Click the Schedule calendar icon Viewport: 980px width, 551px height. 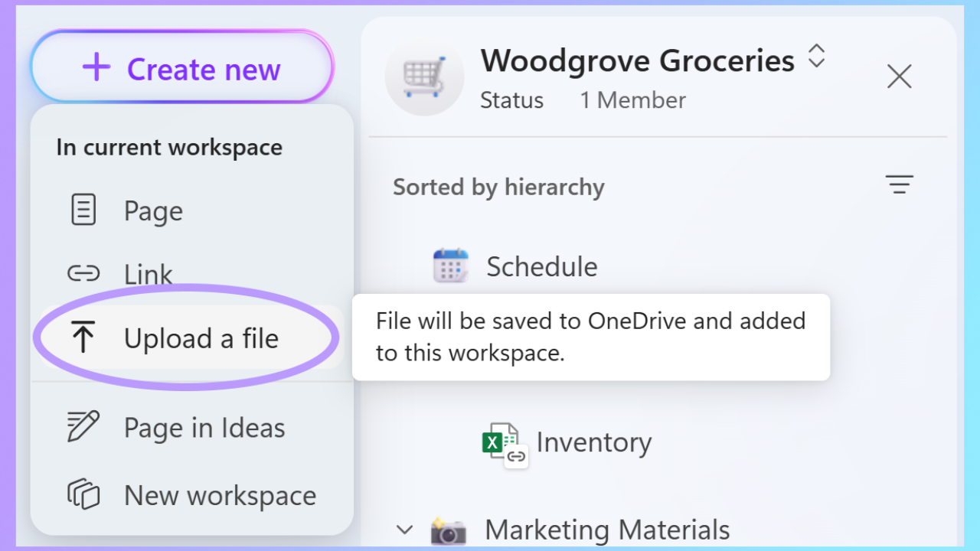point(450,266)
